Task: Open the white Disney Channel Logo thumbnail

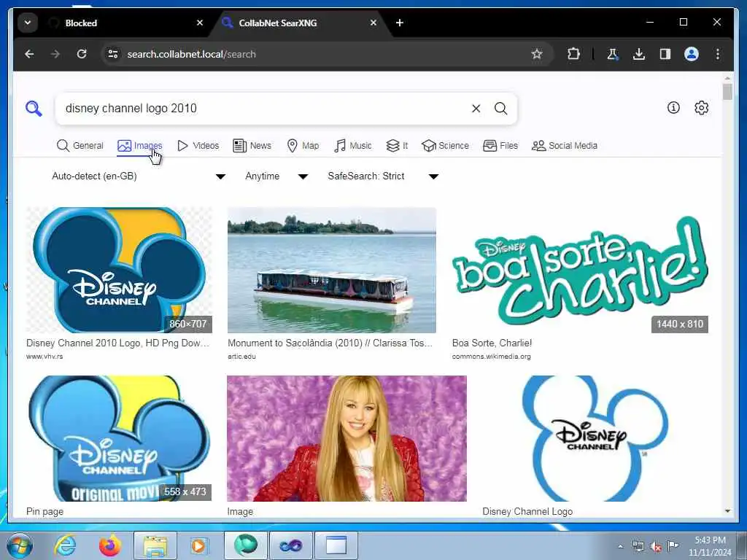Action: click(595, 438)
